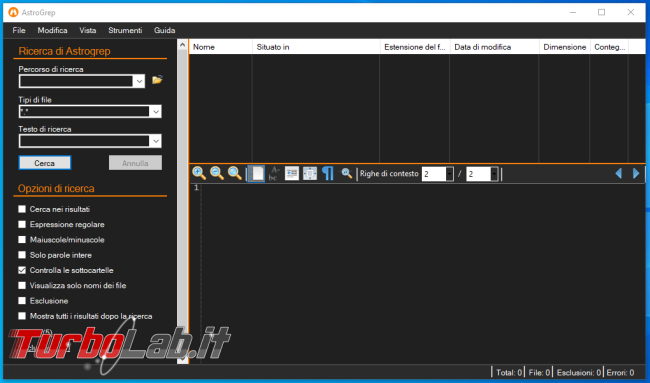The height and width of the screenshot is (383, 650).
Task: Click the framed page icon with arrows
Action: (310, 173)
